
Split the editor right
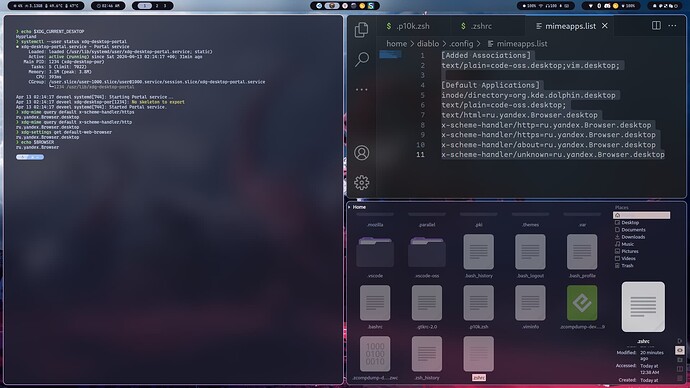click(x=656, y=26)
